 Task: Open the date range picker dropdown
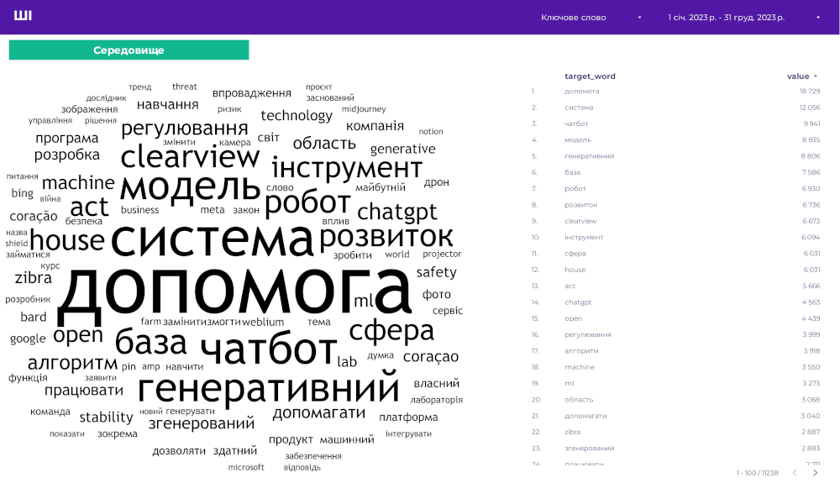point(743,17)
